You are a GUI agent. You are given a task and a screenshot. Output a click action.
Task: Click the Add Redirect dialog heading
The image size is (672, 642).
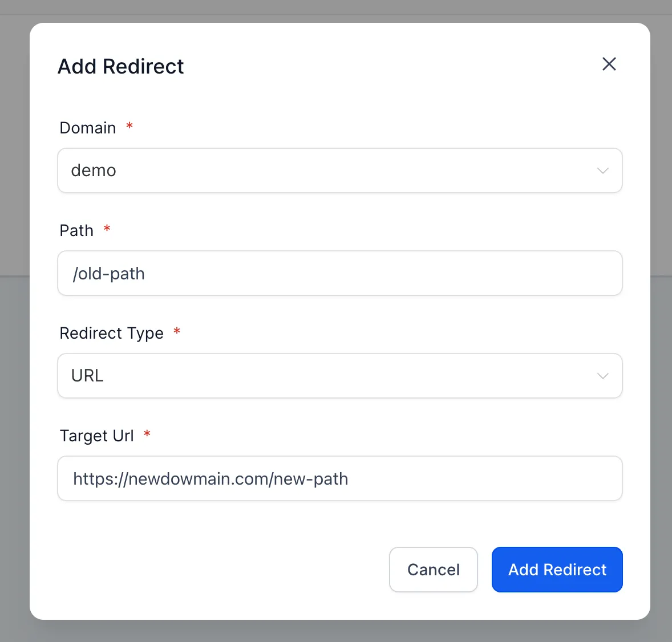tap(121, 67)
